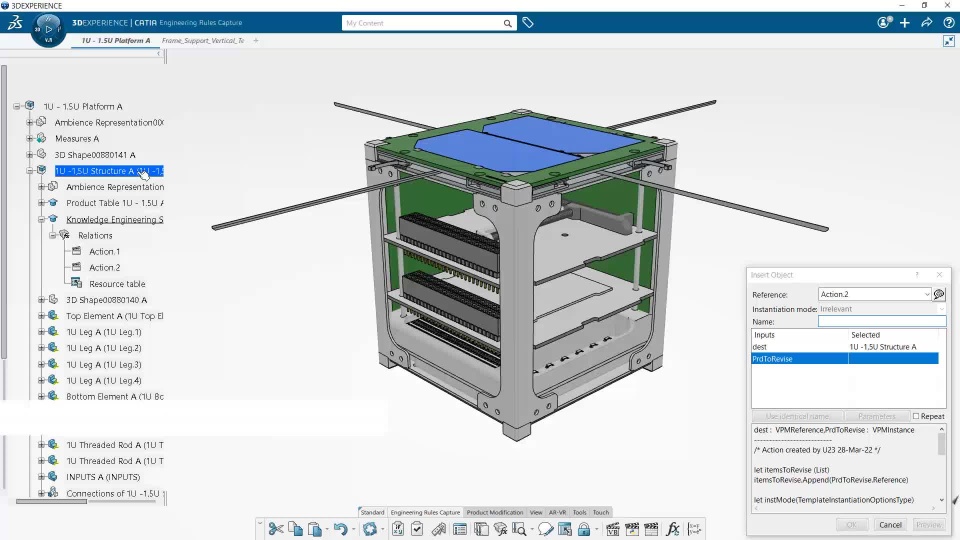The image size is (960, 540).
Task: Click the search magnifier in My Content box
Action: coord(508,23)
